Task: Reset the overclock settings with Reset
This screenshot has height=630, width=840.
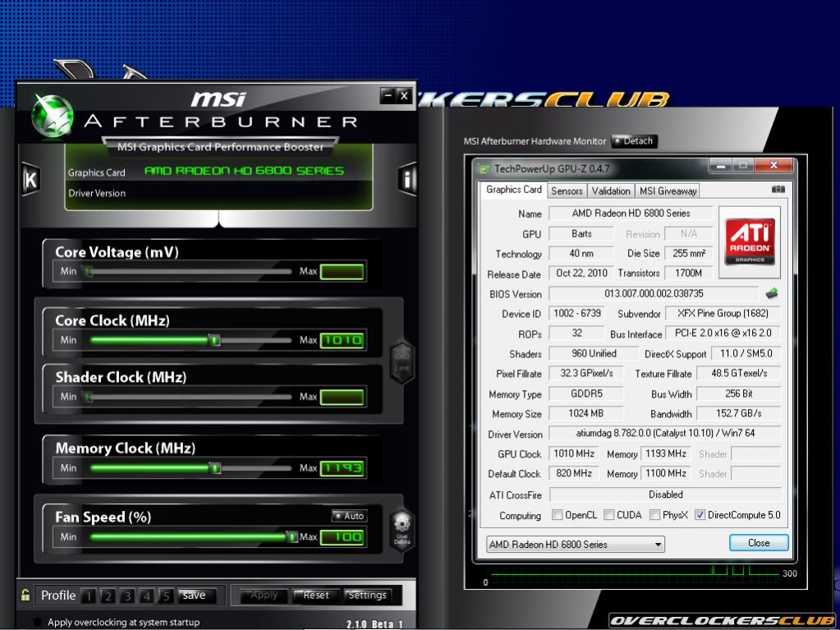Action: point(315,596)
